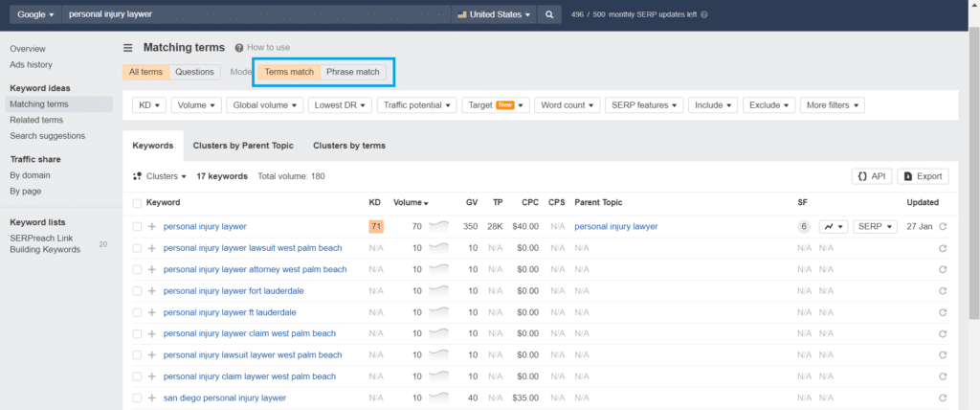The image size is (980, 410).
Task: Add 'san diego personal injury laywer' with plus icon
Action: tap(152, 398)
